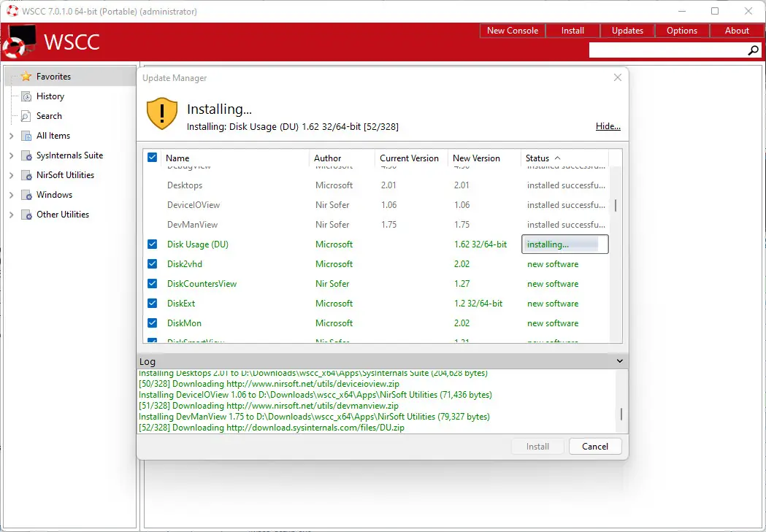
Task: Sort by New Version column header
Action: pyautogui.click(x=484, y=158)
